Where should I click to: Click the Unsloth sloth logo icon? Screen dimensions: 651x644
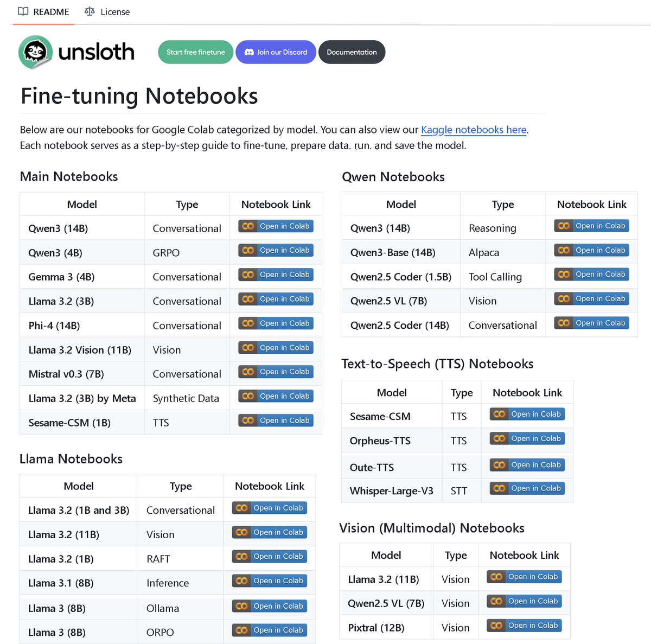point(36,52)
